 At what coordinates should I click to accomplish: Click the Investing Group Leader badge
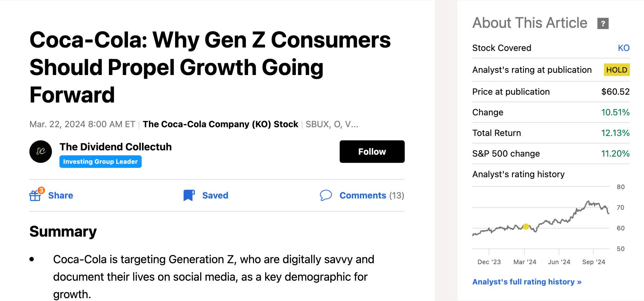(100, 162)
